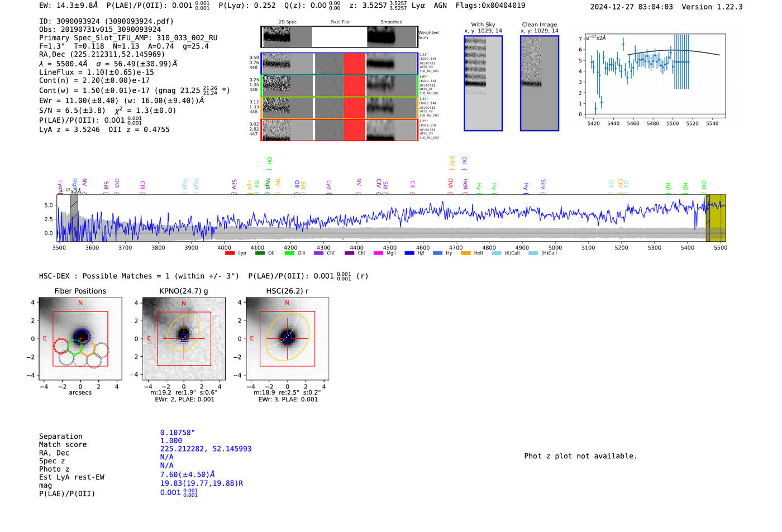Select the green-bordered 2D spectrum fiber row
Viewport: 782px width, 532px height.
(x=340, y=85)
